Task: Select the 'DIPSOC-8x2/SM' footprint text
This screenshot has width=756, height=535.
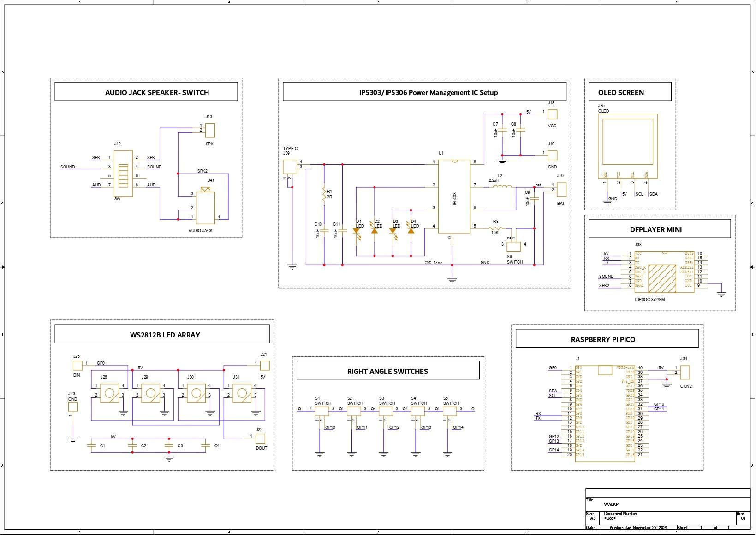Action: point(649,299)
